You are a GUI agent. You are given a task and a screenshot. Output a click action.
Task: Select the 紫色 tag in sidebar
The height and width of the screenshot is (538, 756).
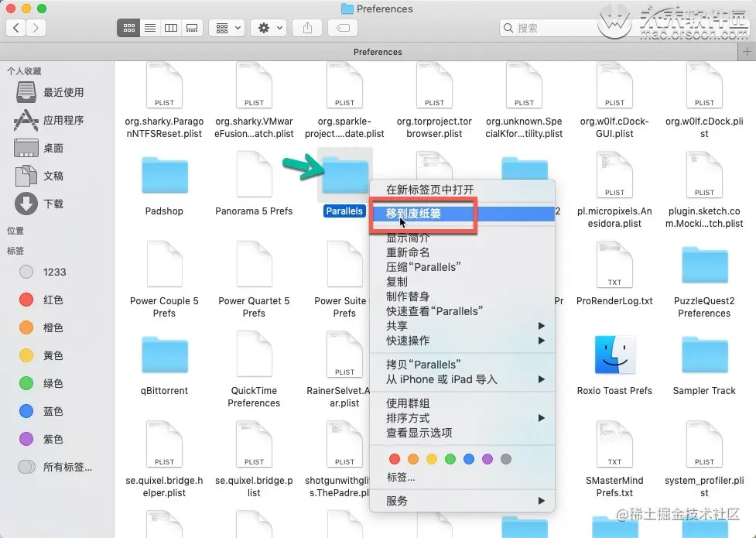(x=42, y=439)
